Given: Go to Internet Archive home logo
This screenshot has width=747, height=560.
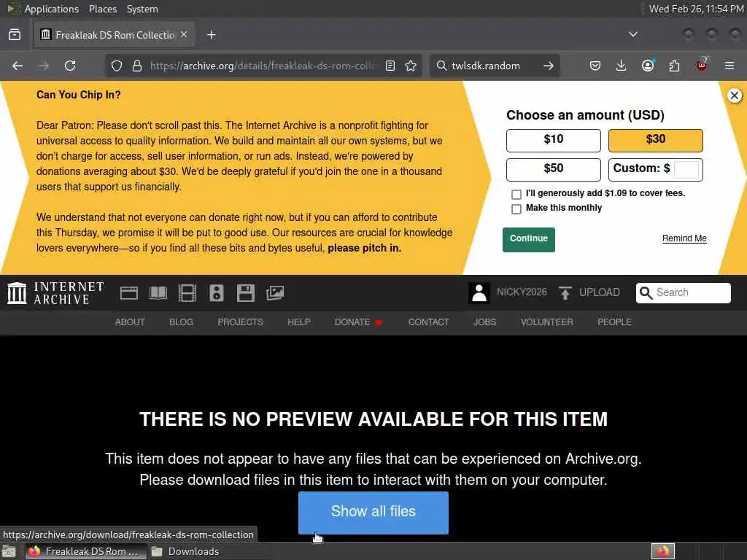Looking at the screenshot, I should click(55, 293).
